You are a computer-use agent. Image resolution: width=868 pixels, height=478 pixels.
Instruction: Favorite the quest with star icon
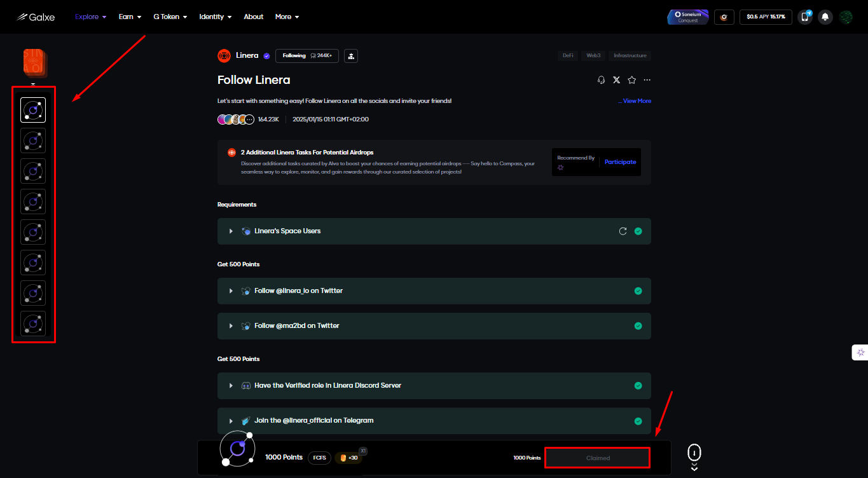pos(631,80)
